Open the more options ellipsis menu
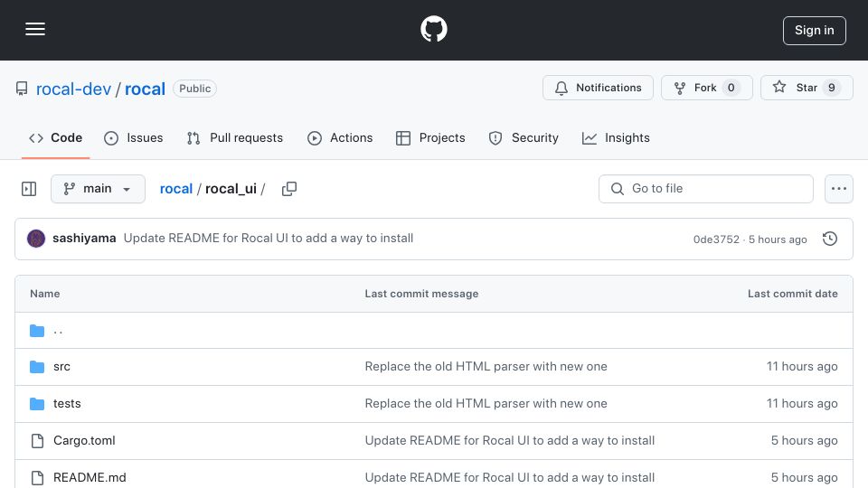 [839, 189]
